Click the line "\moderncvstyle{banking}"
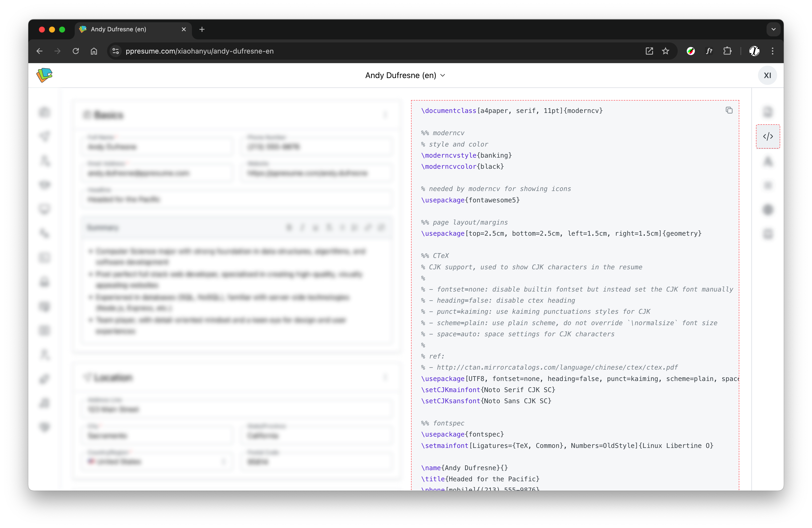Screen dimensions: 812x528 466,155
